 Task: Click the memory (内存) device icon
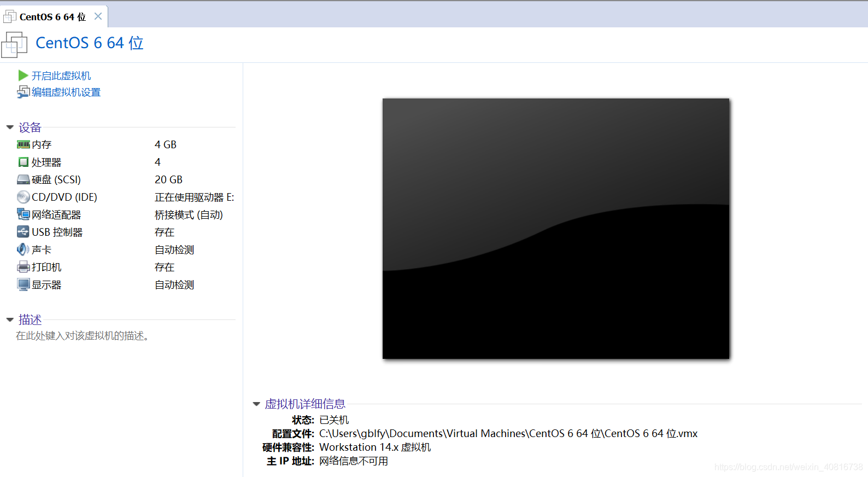tap(23, 145)
